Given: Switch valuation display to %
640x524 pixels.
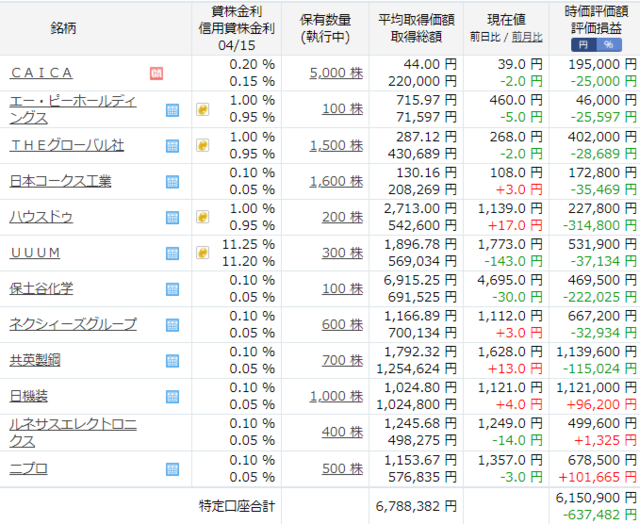Looking at the screenshot, I should [x=609, y=44].
